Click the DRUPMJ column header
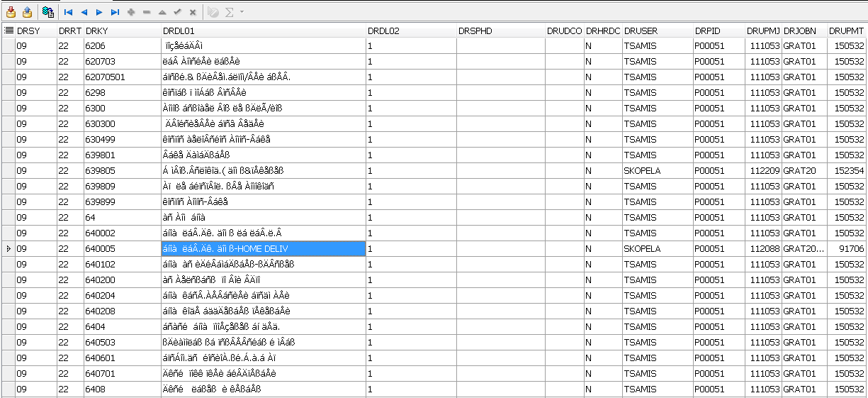The height and width of the screenshot is (398, 868). [x=763, y=31]
